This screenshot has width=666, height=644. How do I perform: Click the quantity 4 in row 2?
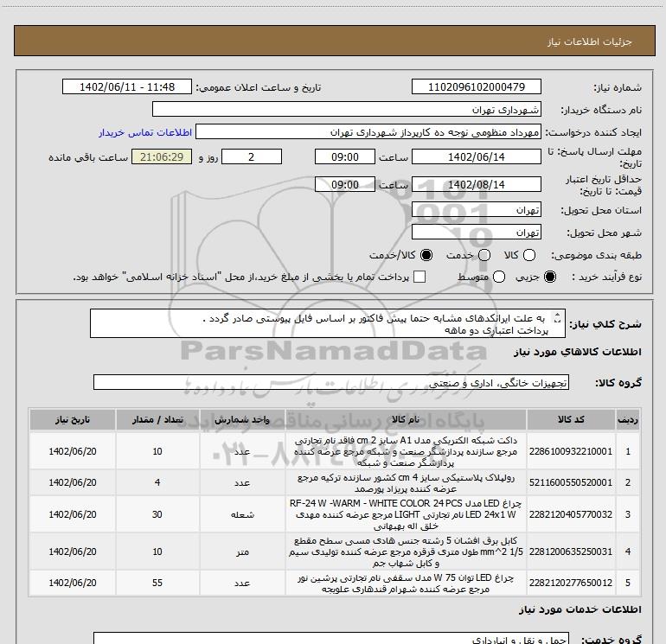[x=157, y=482]
